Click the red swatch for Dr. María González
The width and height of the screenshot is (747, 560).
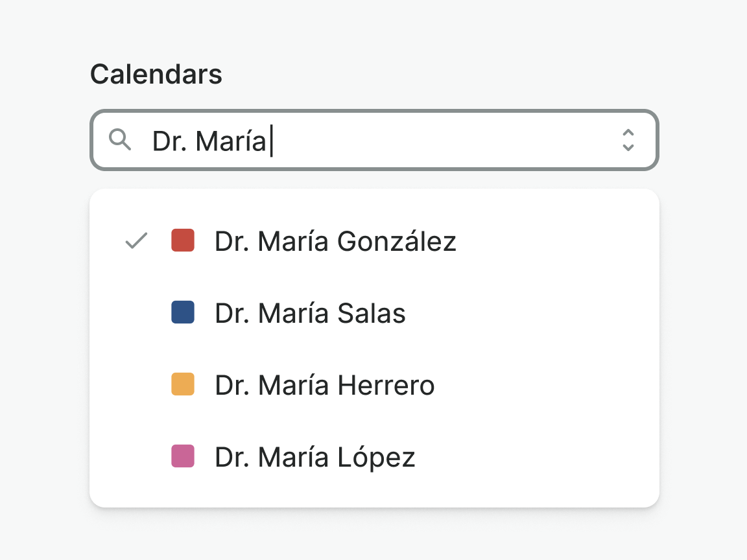click(183, 240)
